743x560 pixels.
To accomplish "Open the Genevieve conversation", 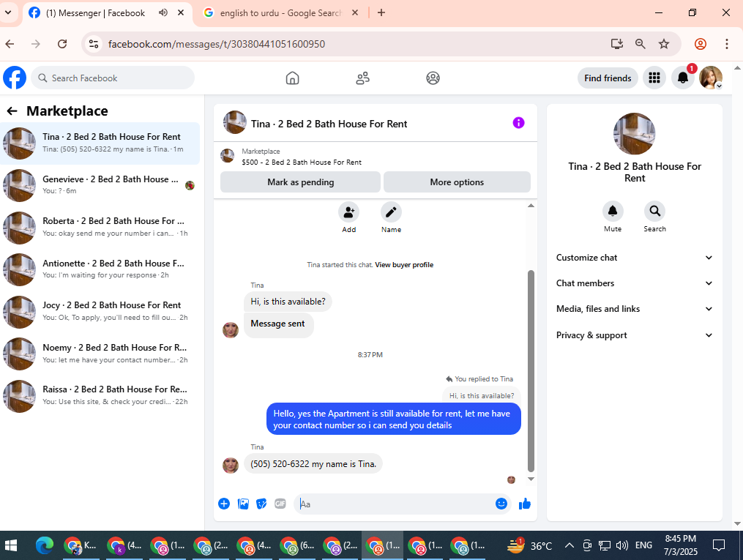I will tap(100, 184).
